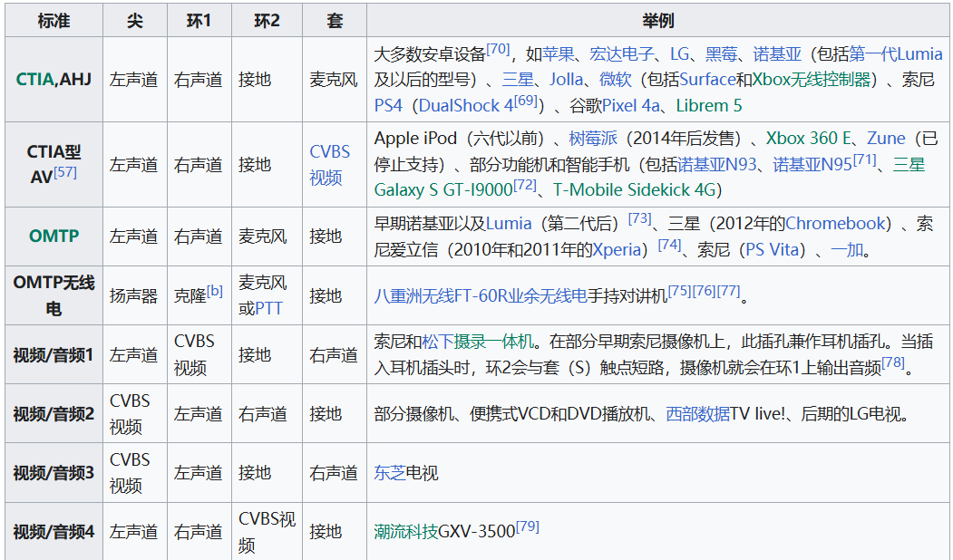
Task: Click citation [72] after GT-I9000
Action: pyautogui.click(x=524, y=185)
